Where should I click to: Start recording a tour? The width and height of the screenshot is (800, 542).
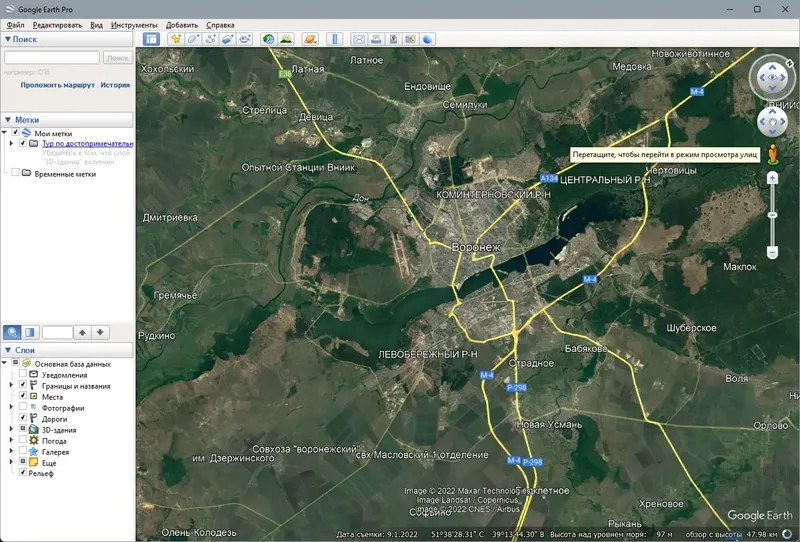(x=245, y=39)
